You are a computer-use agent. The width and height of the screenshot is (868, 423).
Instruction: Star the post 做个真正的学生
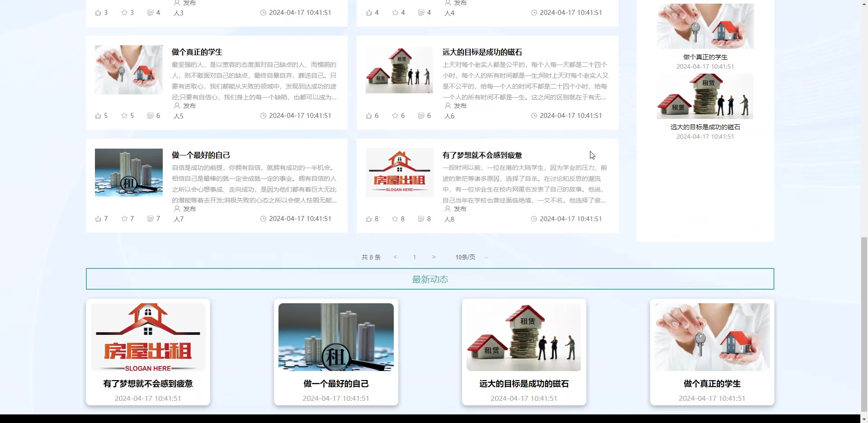tap(124, 116)
